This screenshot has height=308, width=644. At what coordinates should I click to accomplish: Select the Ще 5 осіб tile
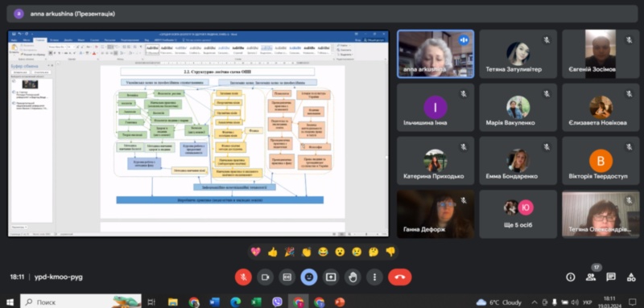click(518, 214)
